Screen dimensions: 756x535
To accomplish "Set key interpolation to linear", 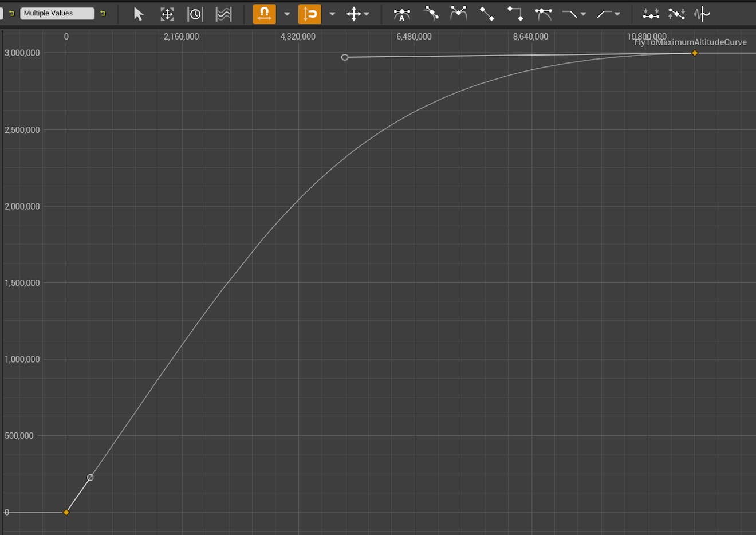I will click(x=487, y=14).
